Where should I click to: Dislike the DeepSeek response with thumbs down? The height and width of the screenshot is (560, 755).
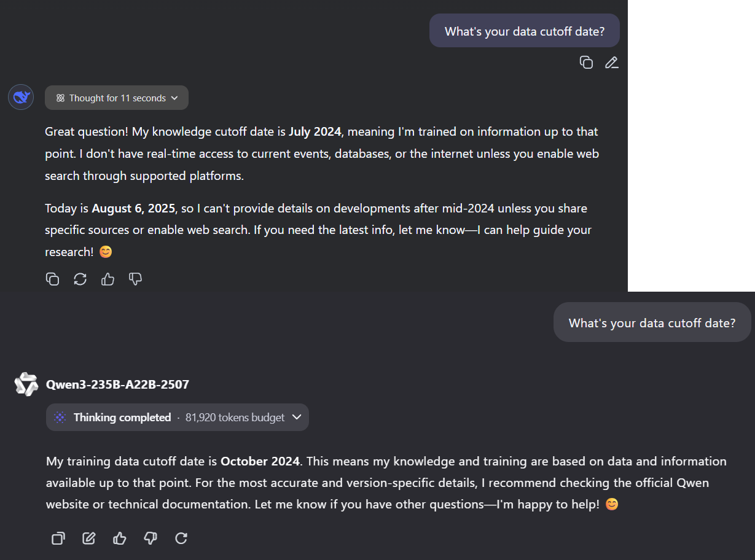tap(135, 279)
